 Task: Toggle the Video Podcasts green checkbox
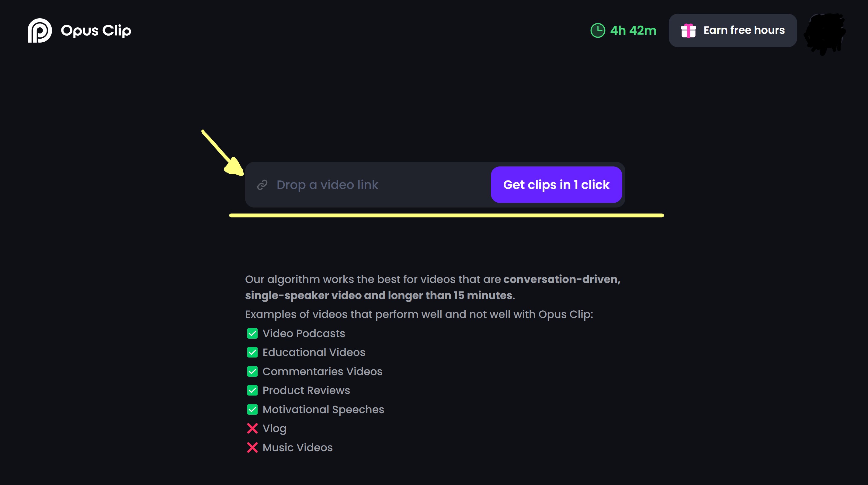(x=251, y=333)
